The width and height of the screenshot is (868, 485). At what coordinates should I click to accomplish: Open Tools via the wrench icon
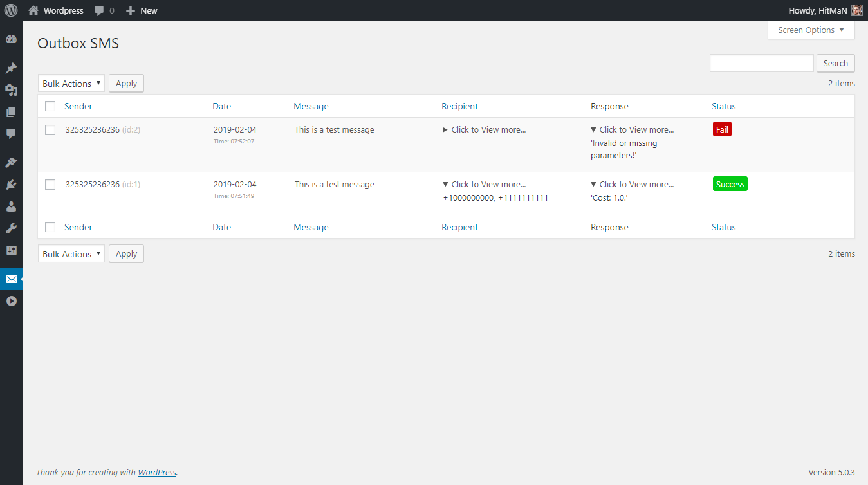(11, 228)
